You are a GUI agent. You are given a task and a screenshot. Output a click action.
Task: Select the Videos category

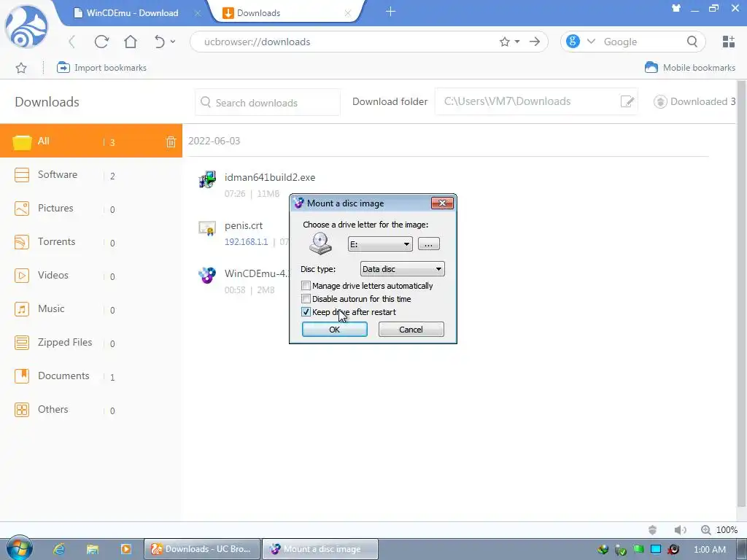(91, 275)
